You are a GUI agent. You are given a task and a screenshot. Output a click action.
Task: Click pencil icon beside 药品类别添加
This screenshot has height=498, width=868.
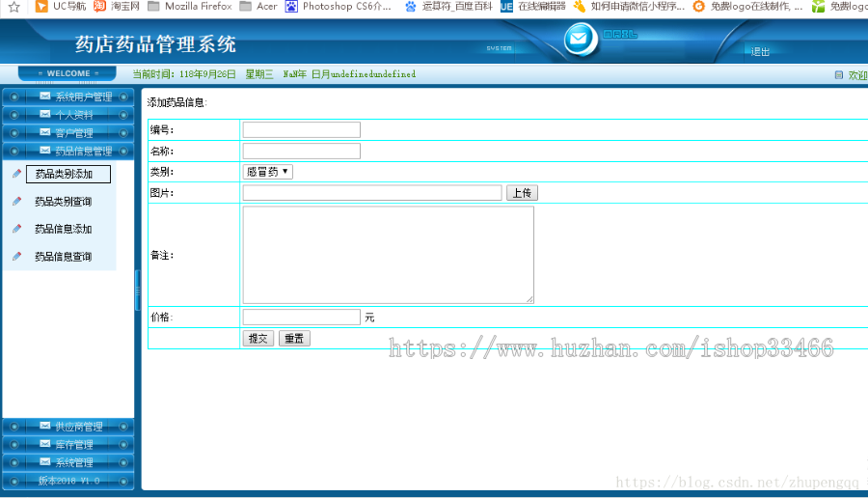tap(17, 174)
